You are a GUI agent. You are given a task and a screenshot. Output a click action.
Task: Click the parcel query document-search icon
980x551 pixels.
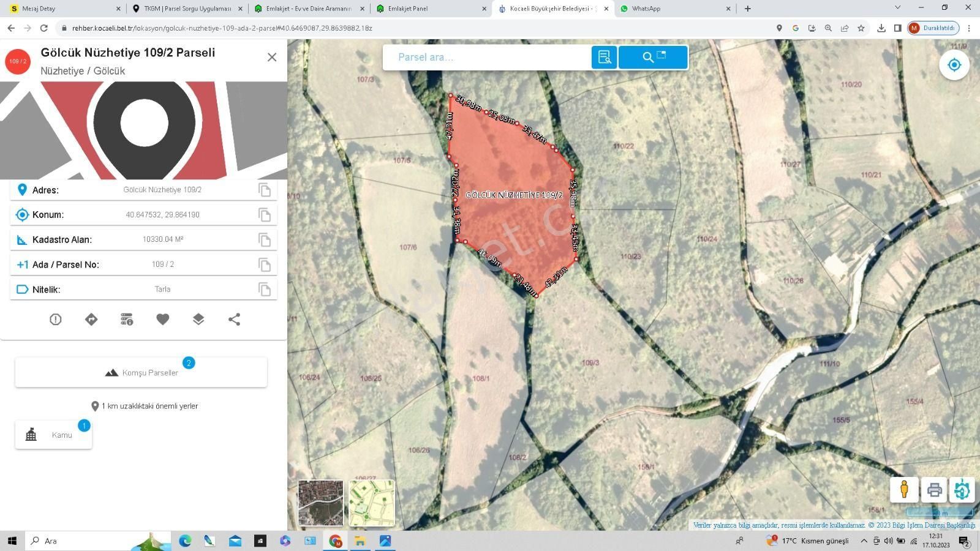[605, 57]
